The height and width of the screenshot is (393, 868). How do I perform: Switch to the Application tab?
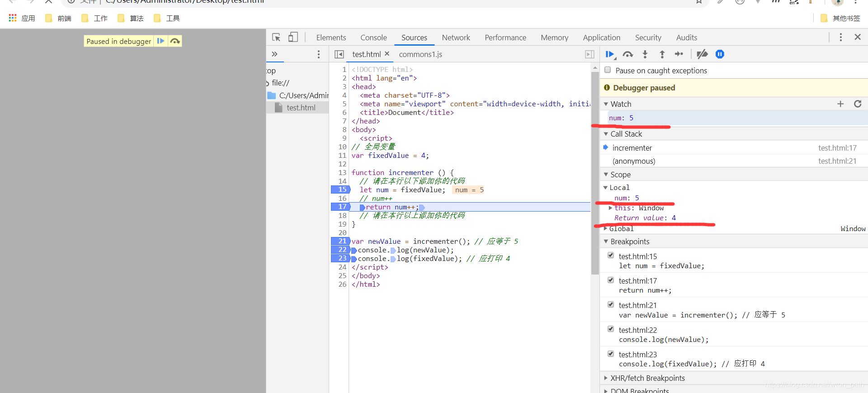(601, 38)
